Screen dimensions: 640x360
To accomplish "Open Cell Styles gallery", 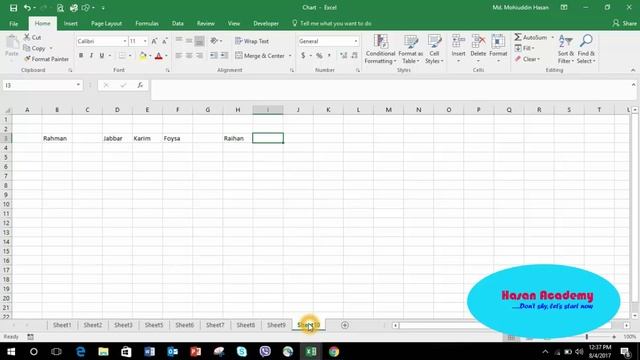I will pos(434,49).
